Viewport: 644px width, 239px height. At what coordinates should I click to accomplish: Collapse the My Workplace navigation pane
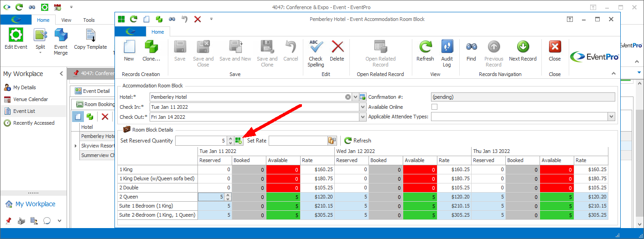pyautogui.click(x=61, y=74)
